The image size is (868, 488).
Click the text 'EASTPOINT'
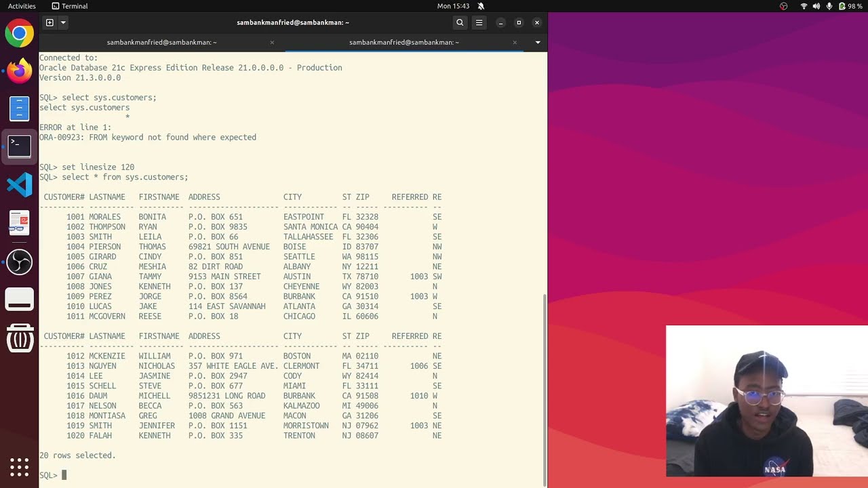304,217
